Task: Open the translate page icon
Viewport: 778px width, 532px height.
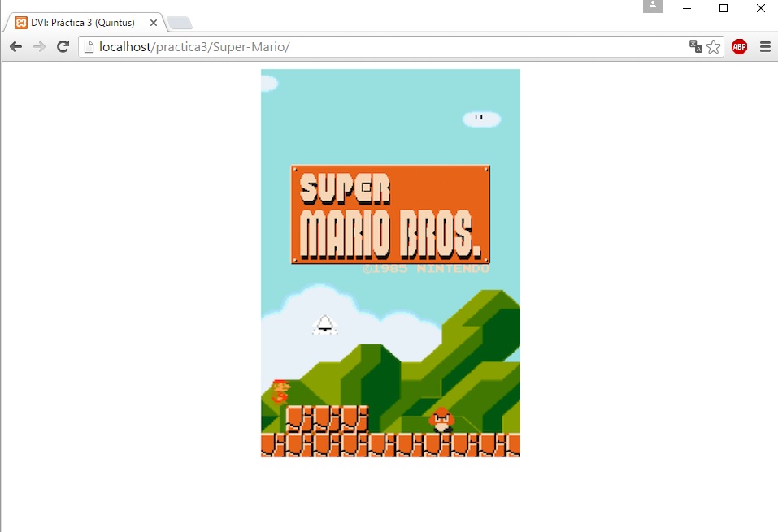Action: click(695, 46)
